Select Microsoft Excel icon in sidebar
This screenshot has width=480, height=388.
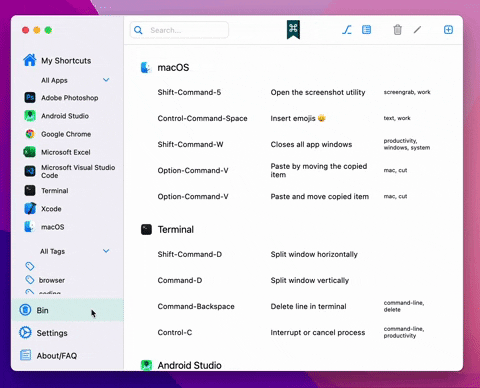click(30, 152)
